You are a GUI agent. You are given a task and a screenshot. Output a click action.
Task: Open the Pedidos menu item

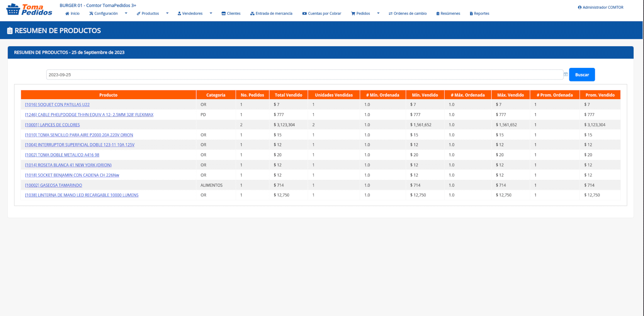pyautogui.click(x=360, y=14)
